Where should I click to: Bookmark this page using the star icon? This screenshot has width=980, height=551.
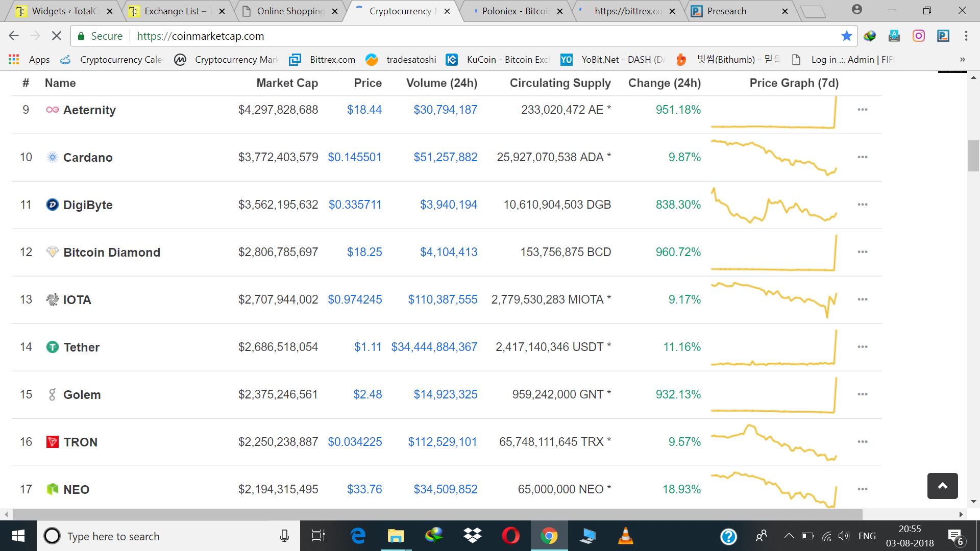click(x=847, y=36)
